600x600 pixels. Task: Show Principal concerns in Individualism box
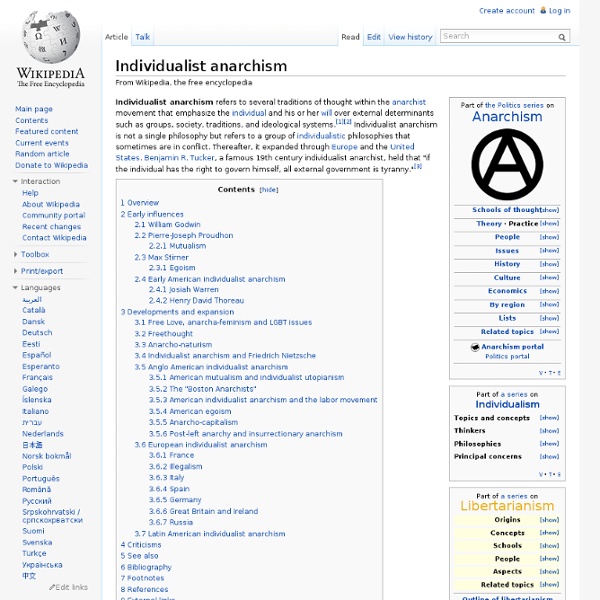[549, 457]
